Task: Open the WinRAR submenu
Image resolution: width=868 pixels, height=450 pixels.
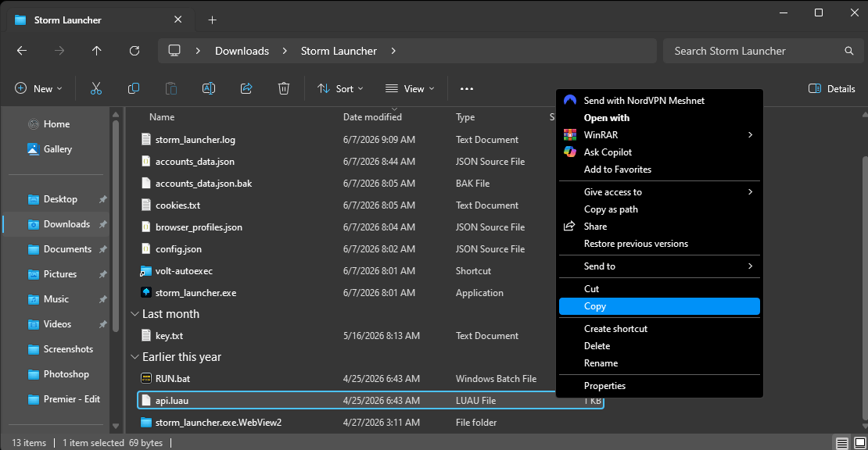Action: 659,135
